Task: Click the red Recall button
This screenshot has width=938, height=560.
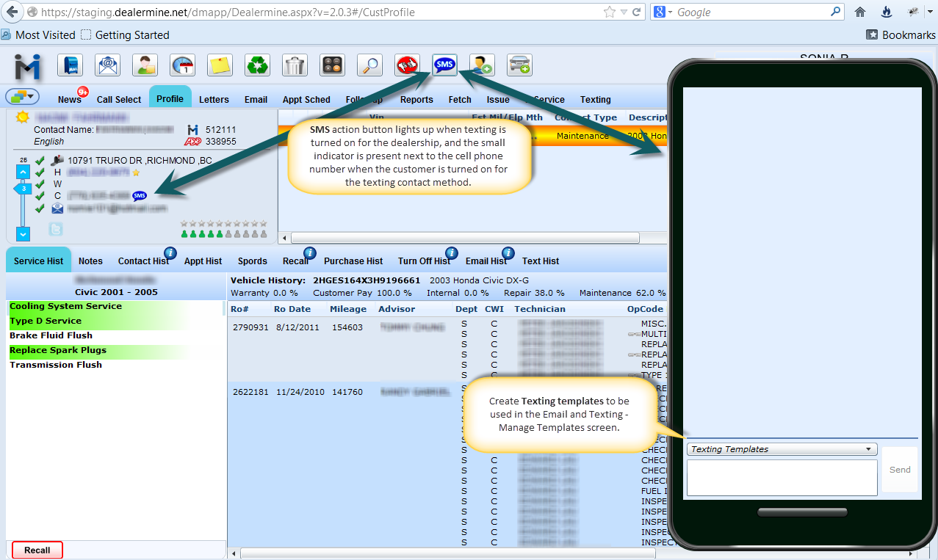Action: coord(37,550)
